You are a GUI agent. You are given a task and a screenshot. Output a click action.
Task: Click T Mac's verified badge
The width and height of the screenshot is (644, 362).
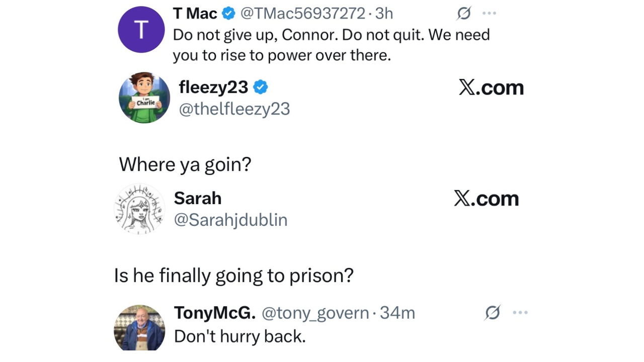[x=228, y=14]
